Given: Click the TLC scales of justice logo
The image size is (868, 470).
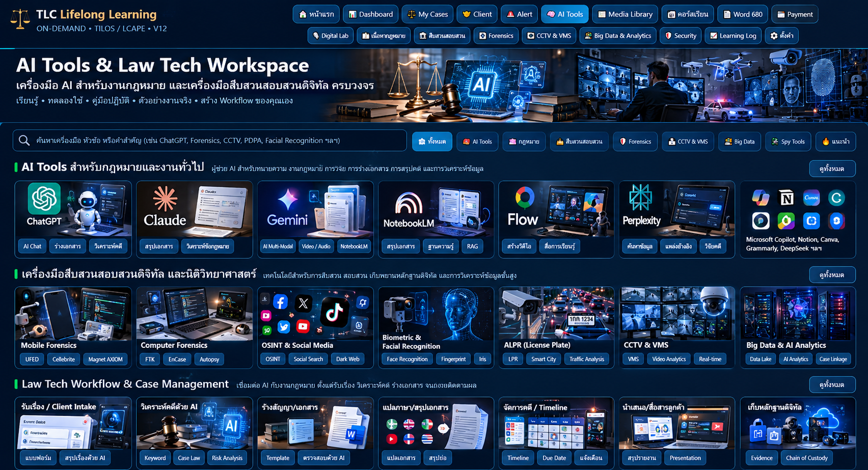Looking at the screenshot, I should (20, 19).
